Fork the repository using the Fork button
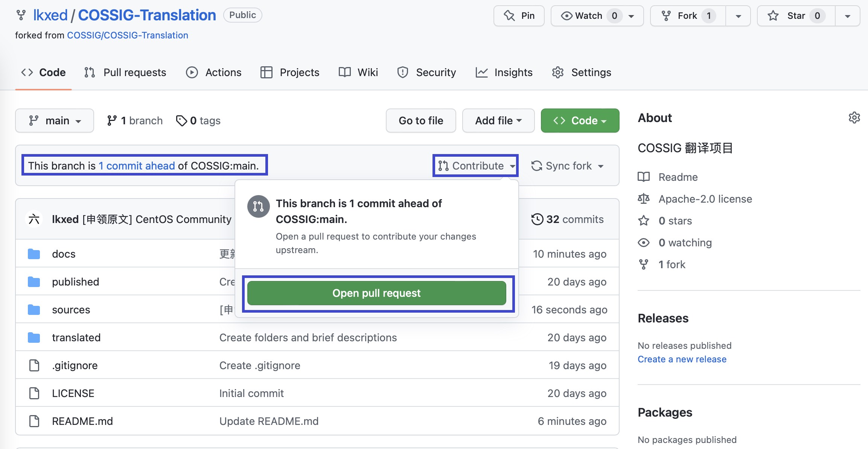Screen dimensions: 868x449 688,16
